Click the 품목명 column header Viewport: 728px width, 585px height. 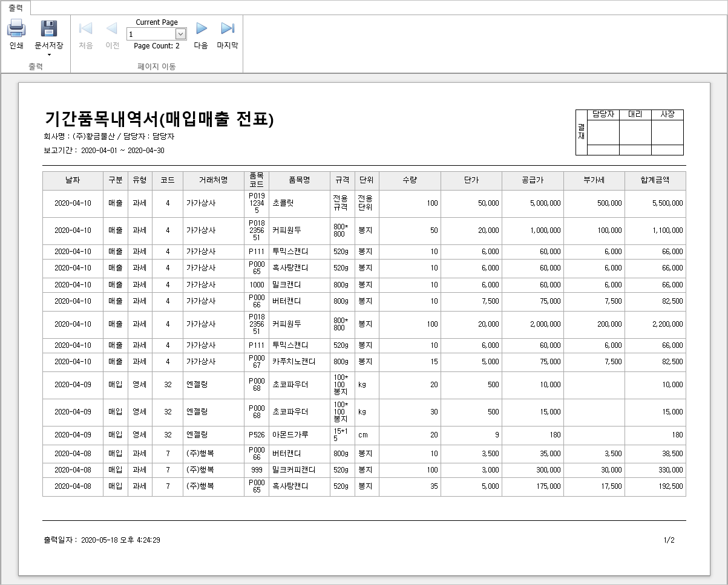tap(300, 180)
